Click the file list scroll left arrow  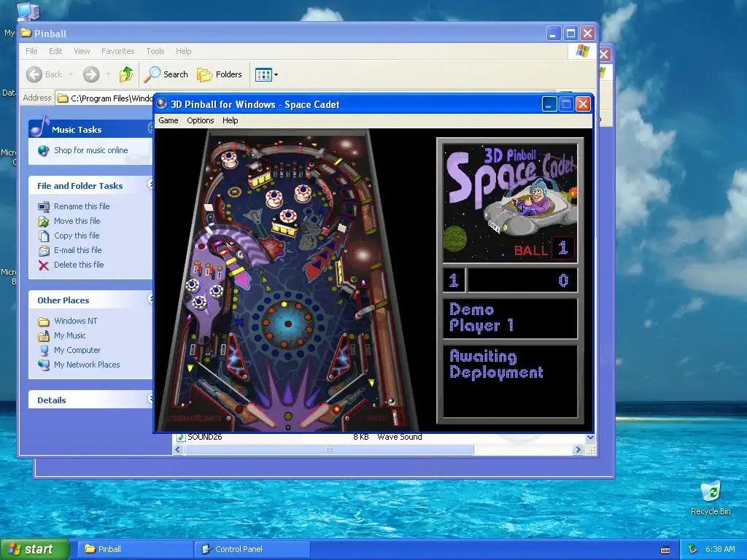[x=178, y=449]
